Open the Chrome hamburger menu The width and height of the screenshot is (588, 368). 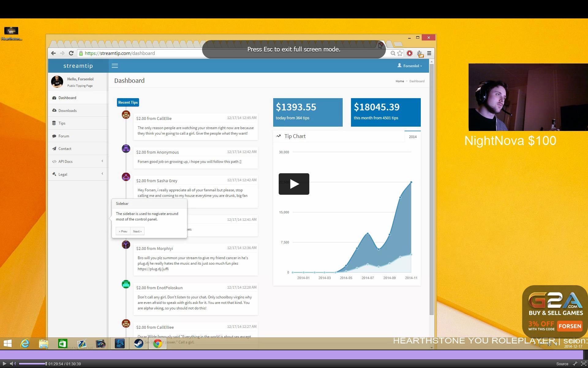pyautogui.click(x=429, y=53)
